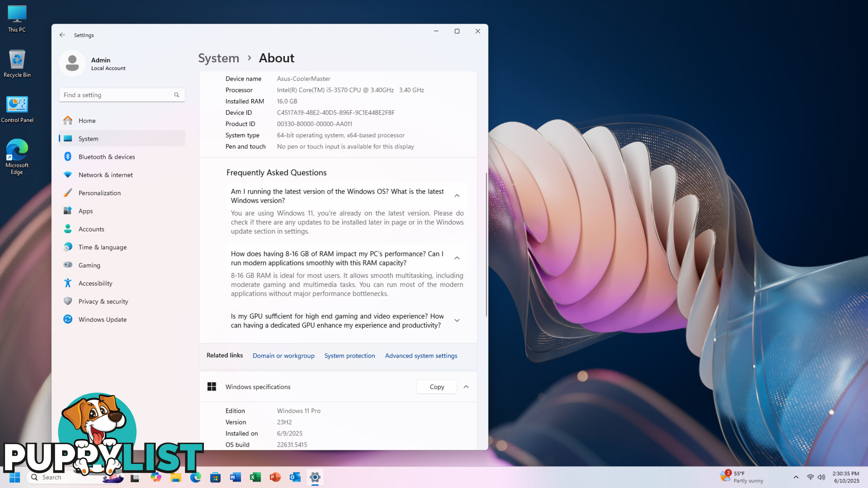Open the Recycle Bin desktop icon
The height and width of the screenshot is (488, 868).
point(17,64)
